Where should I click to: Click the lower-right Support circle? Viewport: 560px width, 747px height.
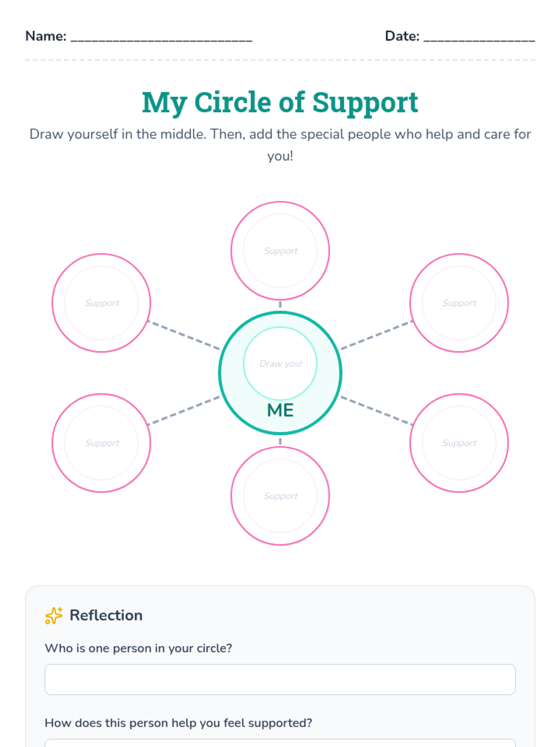(x=459, y=443)
